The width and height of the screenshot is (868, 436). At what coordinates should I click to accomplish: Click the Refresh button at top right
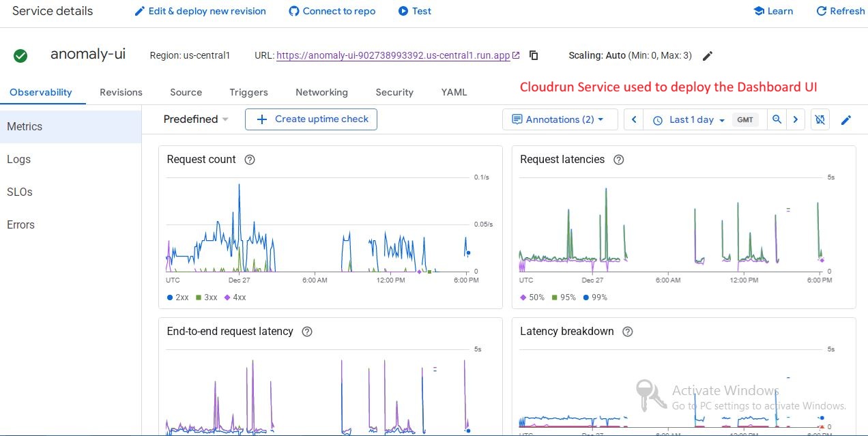click(x=841, y=11)
